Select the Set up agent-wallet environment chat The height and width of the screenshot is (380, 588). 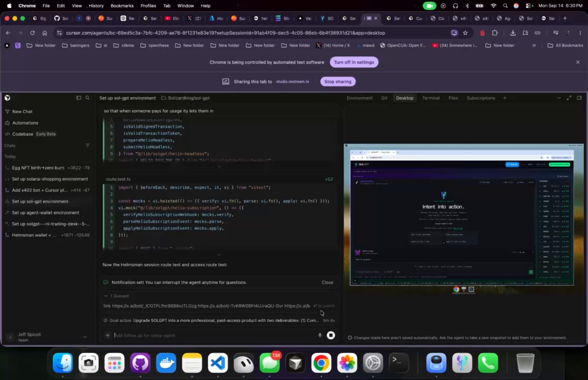click(x=48, y=213)
